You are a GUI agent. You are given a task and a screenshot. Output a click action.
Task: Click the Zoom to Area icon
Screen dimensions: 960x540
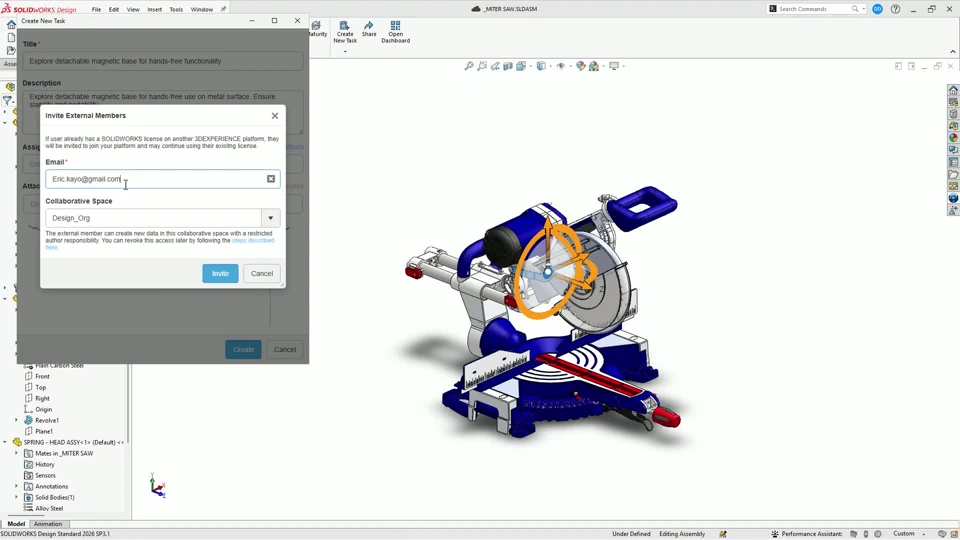482,66
